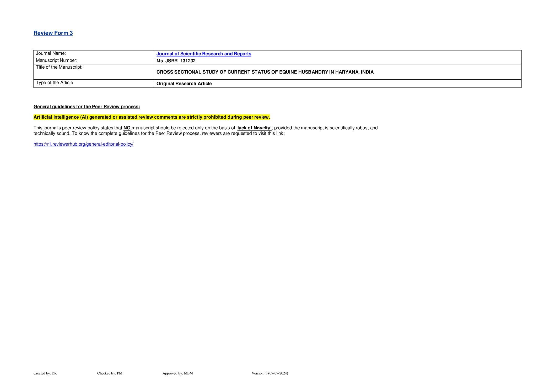Click the manuscript title about equine husbandry
Viewport: 555px width, 392px height.
265,72
